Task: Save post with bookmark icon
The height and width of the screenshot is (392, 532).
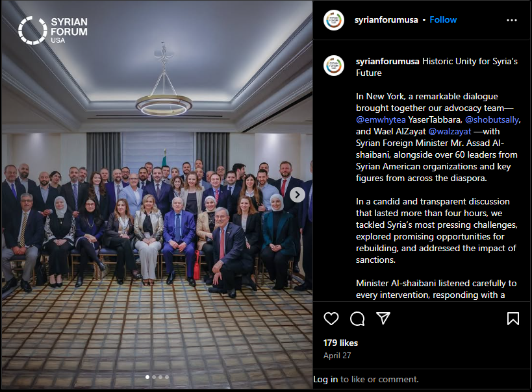Action: (x=513, y=319)
